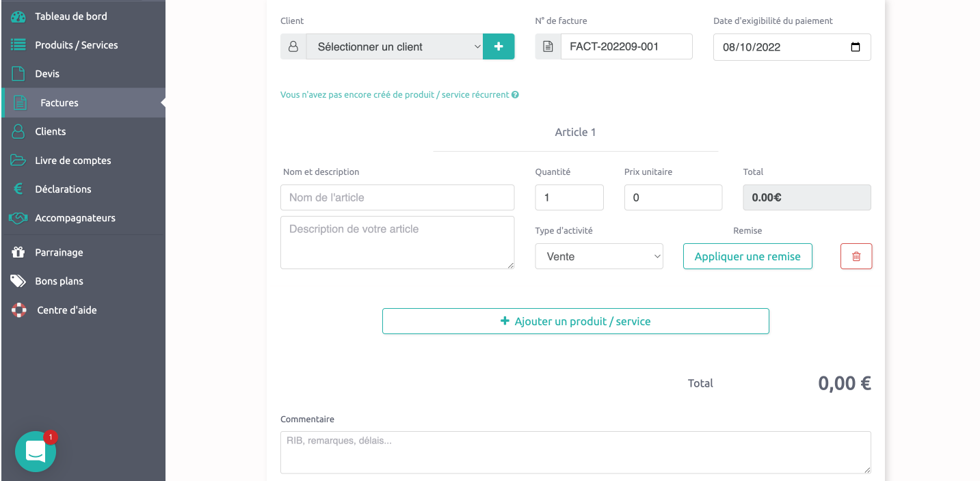Click Appliquer une remise
This screenshot has height=481, width=980.
[x=747, y=256]
